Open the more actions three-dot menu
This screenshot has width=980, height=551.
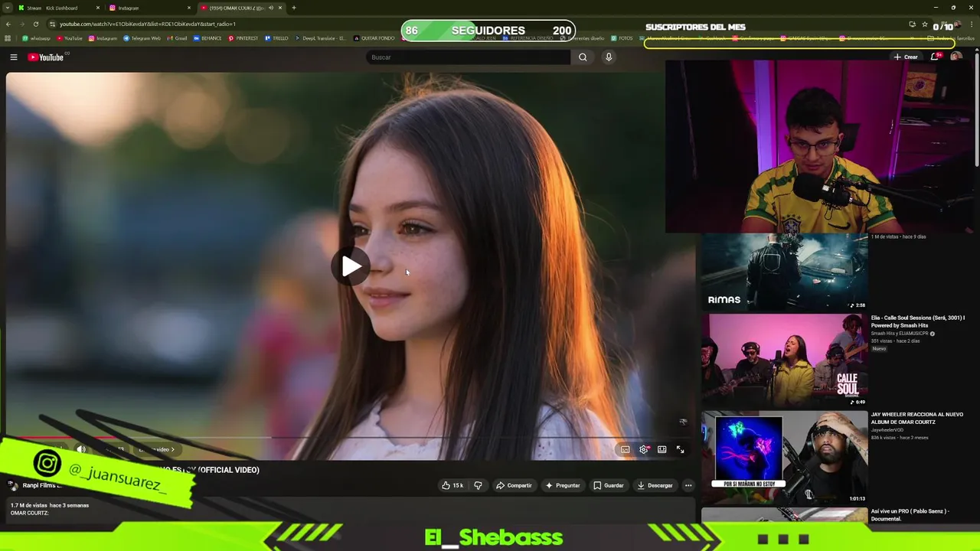tap(688, 485)
